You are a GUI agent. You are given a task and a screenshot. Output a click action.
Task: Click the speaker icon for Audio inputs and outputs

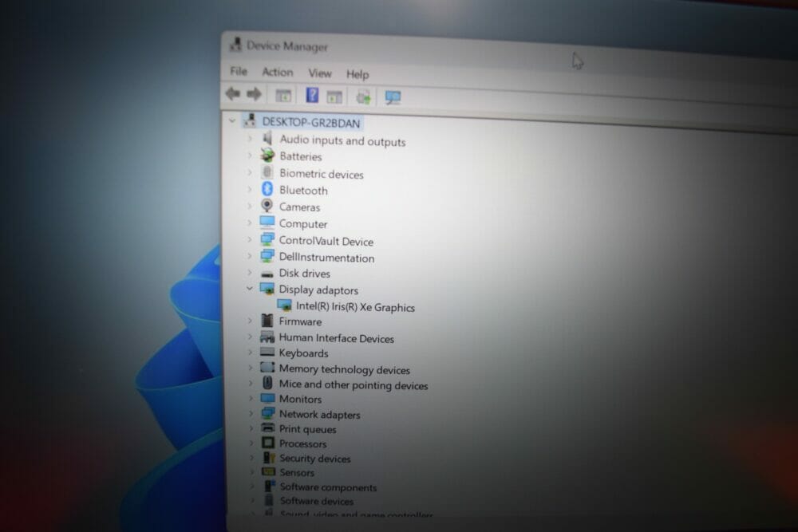pyautogui.click(x=267, y=138)
